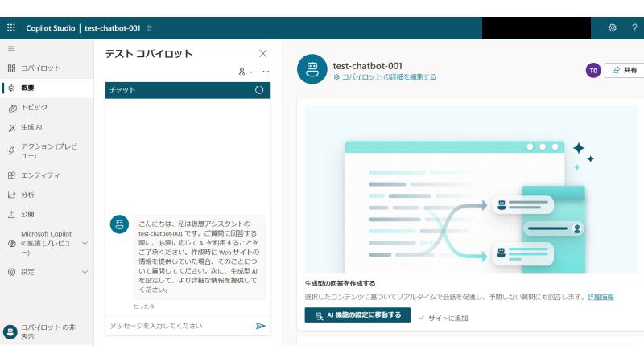Open 公開 in the sidebar

[x=47, y=214]
